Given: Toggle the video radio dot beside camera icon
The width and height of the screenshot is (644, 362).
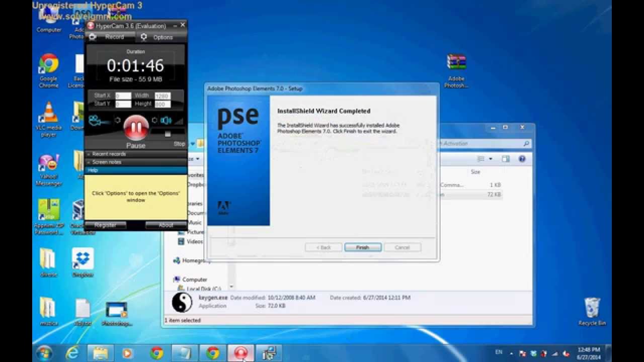Looking at the screenshot, I should pyautogui.click(x=118, y=120).
